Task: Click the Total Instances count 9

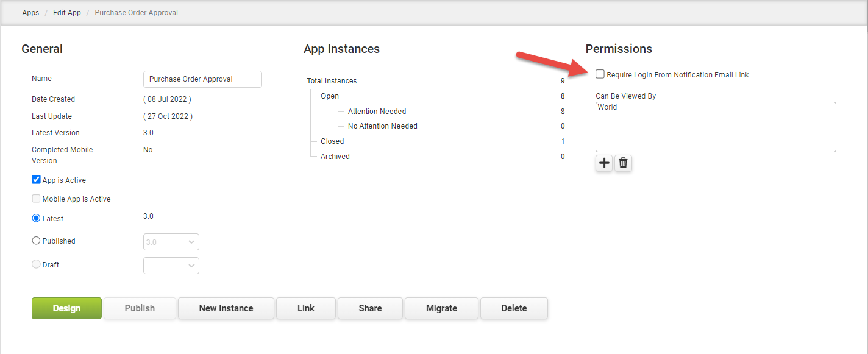Action: 563,81
